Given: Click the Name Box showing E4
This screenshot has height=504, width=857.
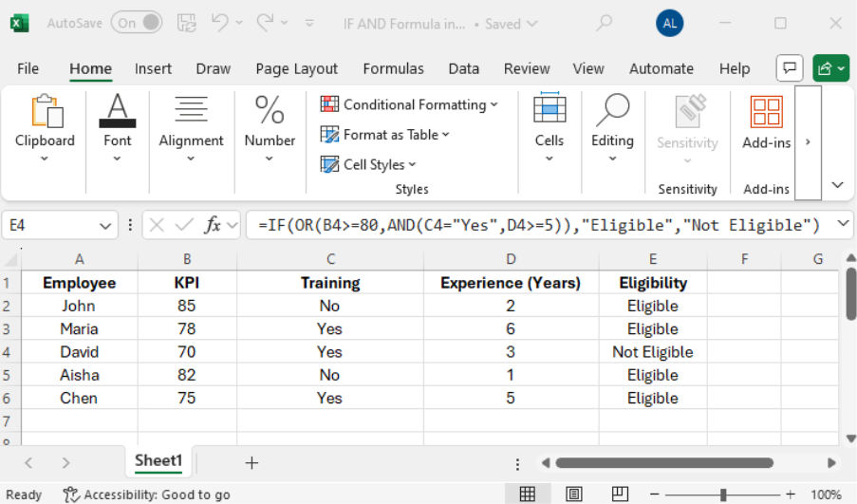Looking at the screenshot, I should pos(52,225).
